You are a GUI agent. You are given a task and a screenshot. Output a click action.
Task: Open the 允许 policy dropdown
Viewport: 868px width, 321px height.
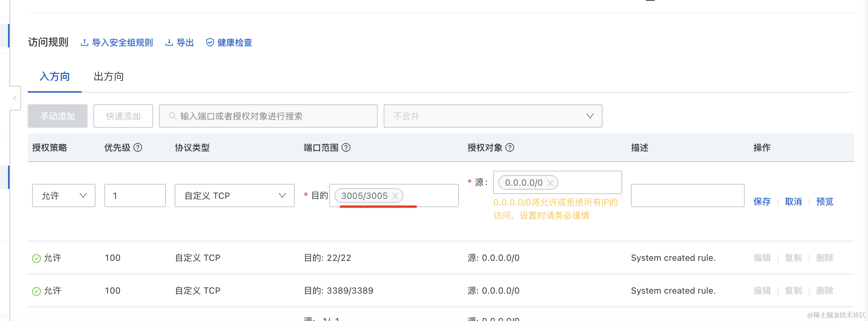[x=64, y=196]
